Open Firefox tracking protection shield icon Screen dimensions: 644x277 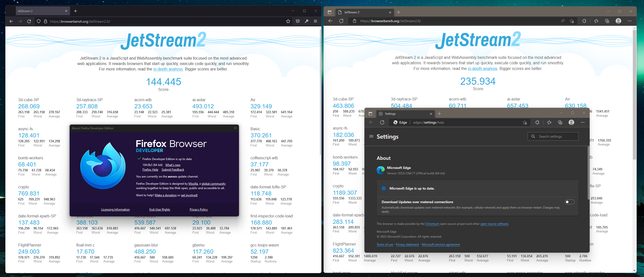38,21
